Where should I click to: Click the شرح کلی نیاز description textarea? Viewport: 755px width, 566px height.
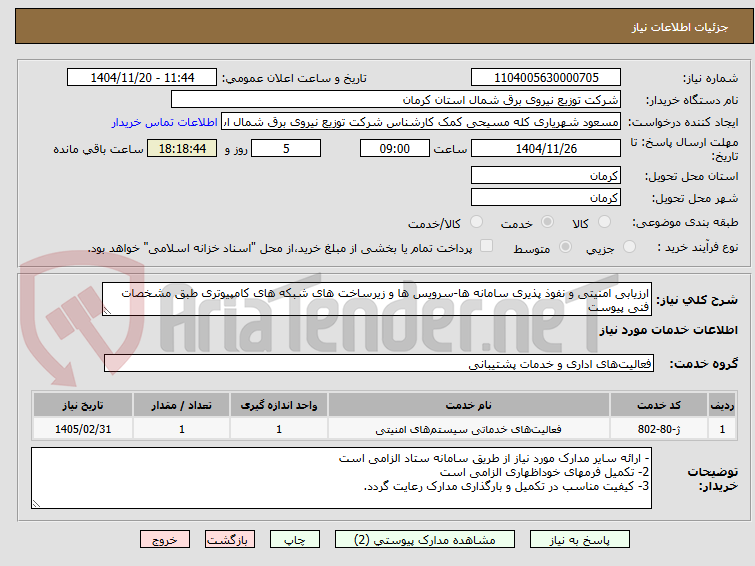[x=377, y=299]
